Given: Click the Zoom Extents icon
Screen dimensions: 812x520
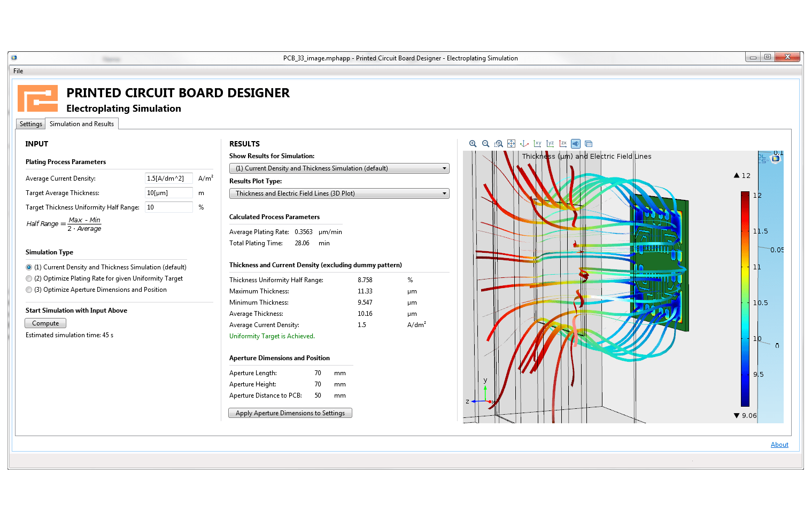Looking at the screenshot, I should 511,143.
